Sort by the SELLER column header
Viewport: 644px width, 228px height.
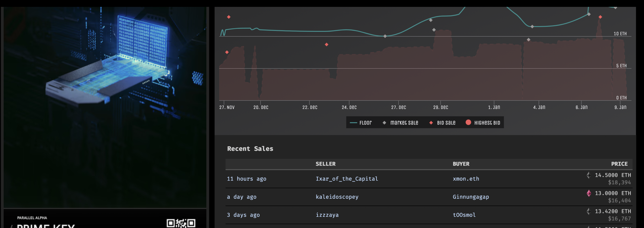tap(325, 164)
